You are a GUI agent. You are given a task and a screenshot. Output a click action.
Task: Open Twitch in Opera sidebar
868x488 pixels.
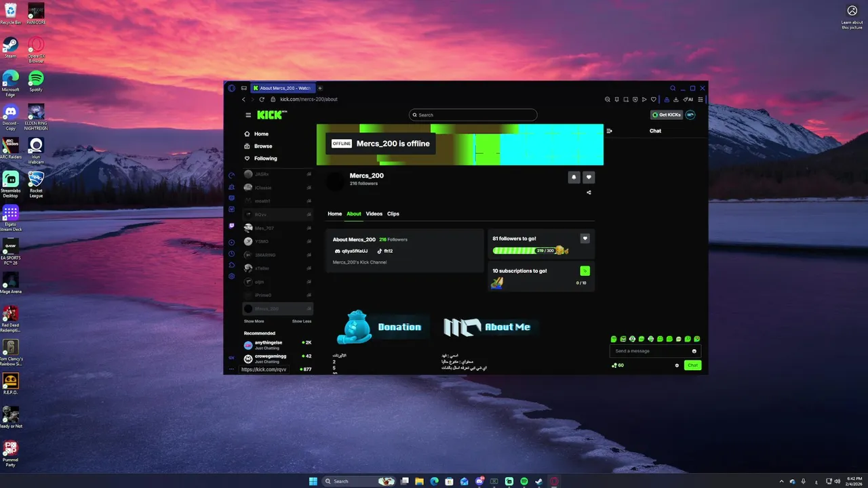click(x=231, y=226)
